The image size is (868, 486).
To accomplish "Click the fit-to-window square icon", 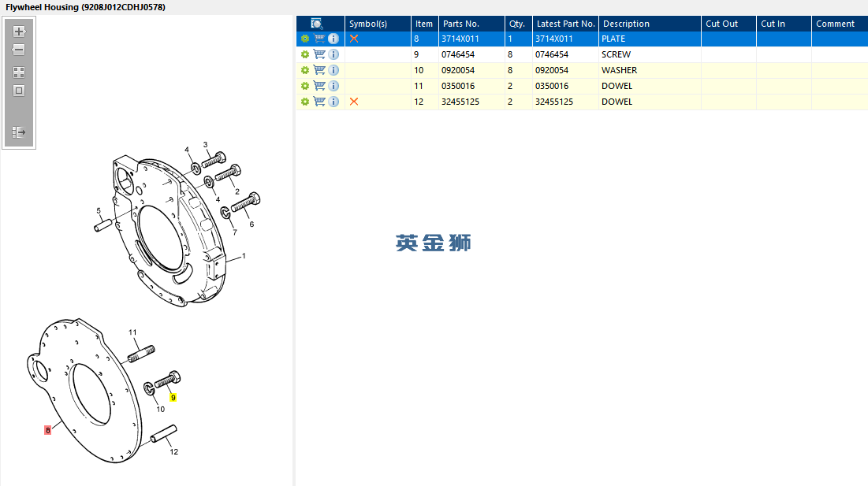I will [x=19, y=91].
